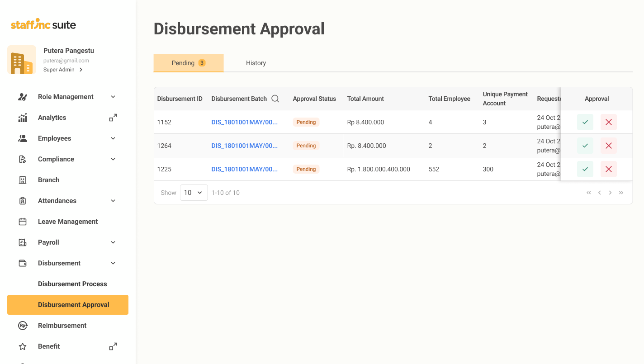644x364 pixels.
Task: Approve disbursement 1152 with green checkmark
Action: [585, 122]
